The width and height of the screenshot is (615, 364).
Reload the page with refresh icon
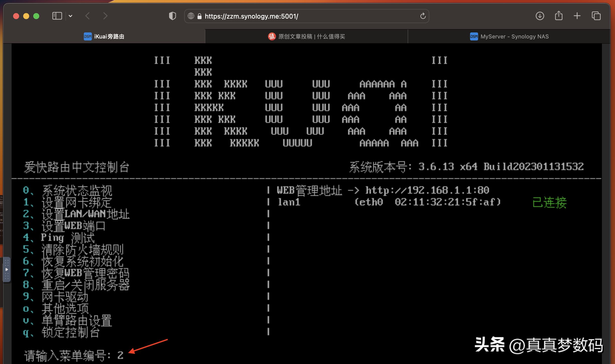pos(423,16)
